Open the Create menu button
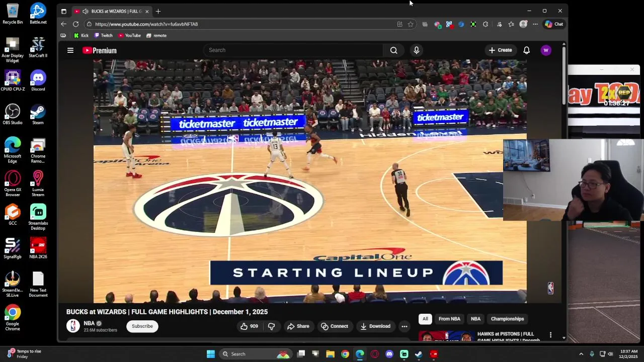 coord(500,50)
